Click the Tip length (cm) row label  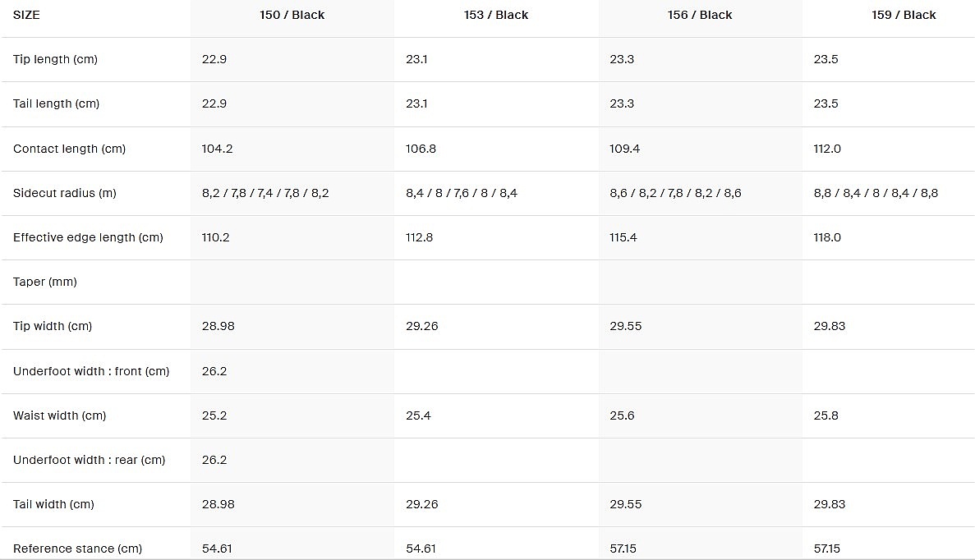55,59
